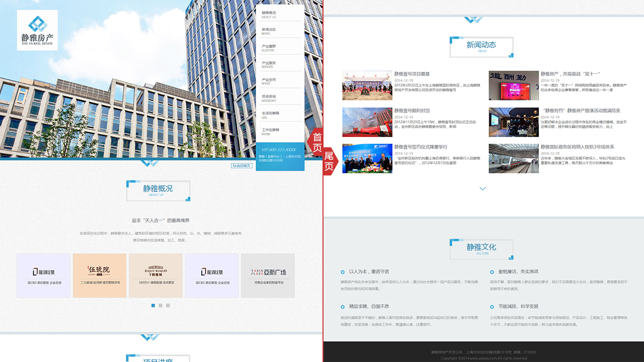
Task: Open the first 龍湖1號 project card
Action: tap(43, 275)
